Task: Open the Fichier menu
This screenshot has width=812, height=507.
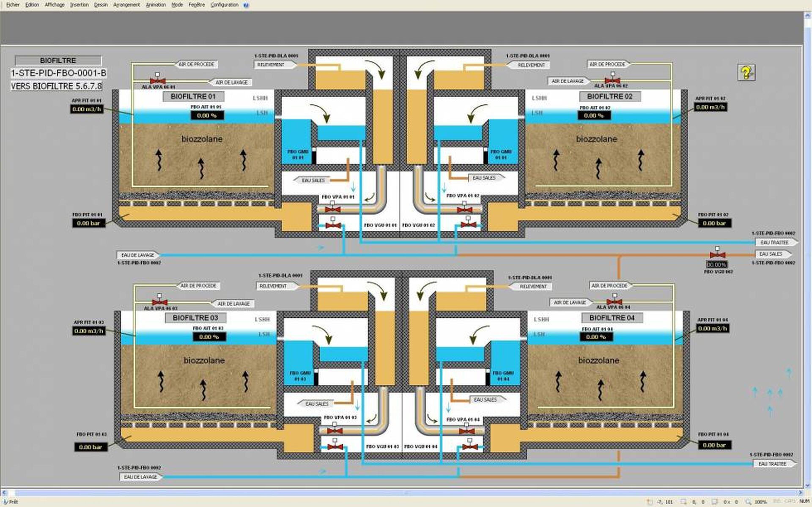Action: (x=13, y=5)
